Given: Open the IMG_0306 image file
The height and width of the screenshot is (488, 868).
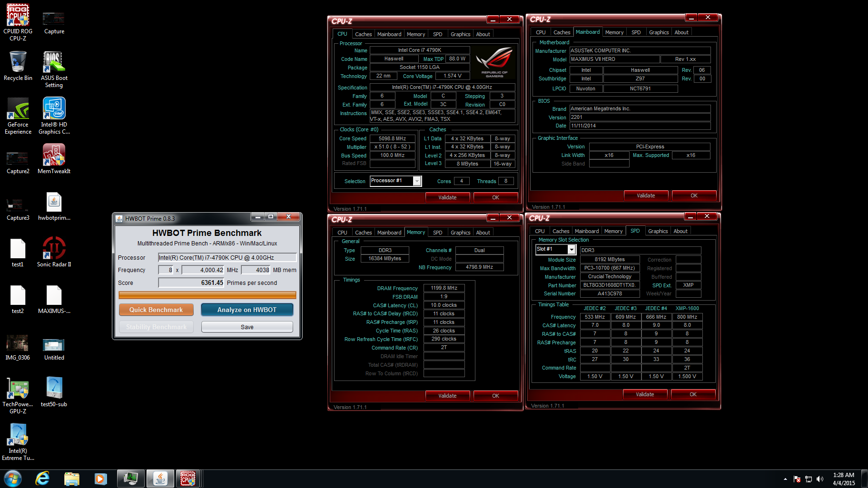Looking at the screenshot, I should pyautogui.click(x=18, y=348).
